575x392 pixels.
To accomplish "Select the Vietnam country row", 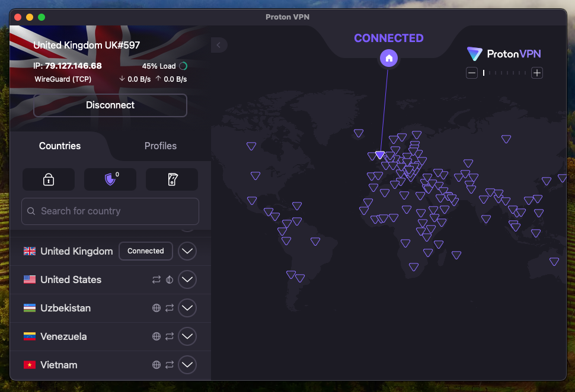I will pyautogui.click(x=110, y=365).
